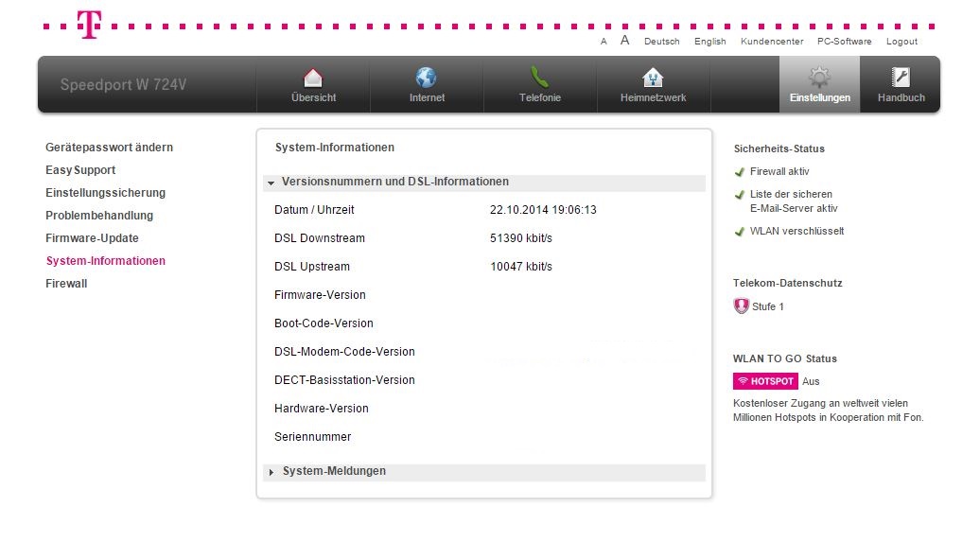Image resolution: width=980 pixels, height=559 pixels.
Task: Switch language to English
Action: [x=710, y=42]
